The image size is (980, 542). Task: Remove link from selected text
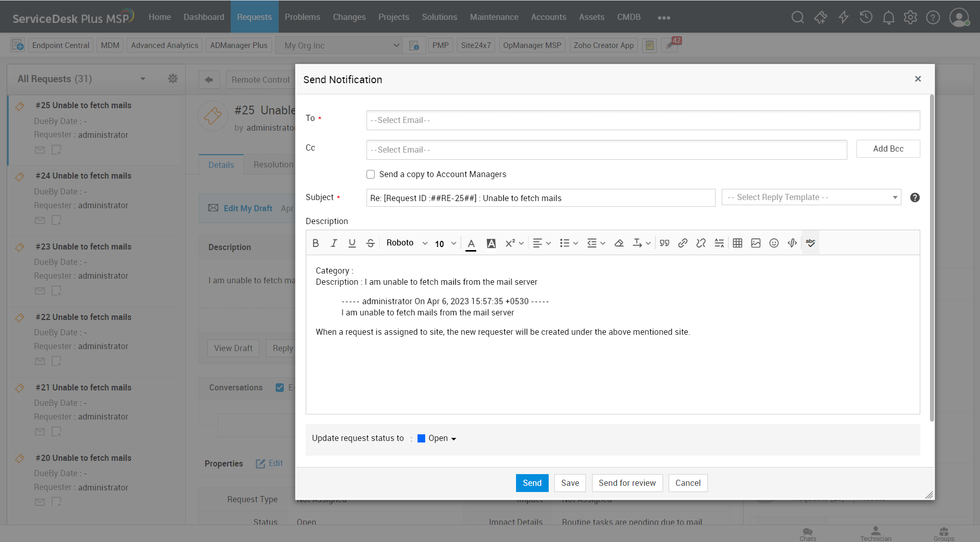point(701,243)
